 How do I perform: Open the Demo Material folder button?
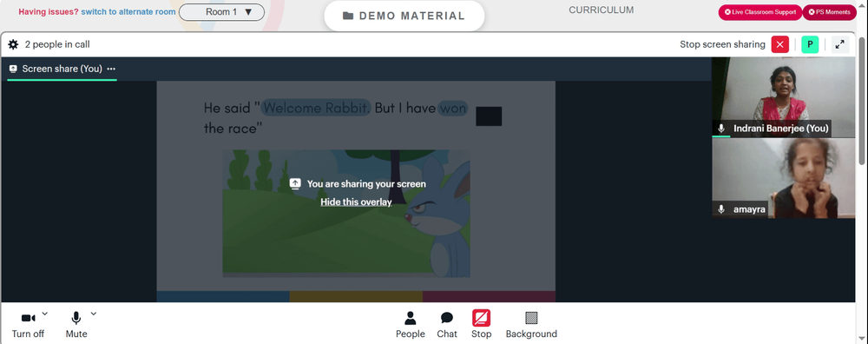[x=404, y=16]
